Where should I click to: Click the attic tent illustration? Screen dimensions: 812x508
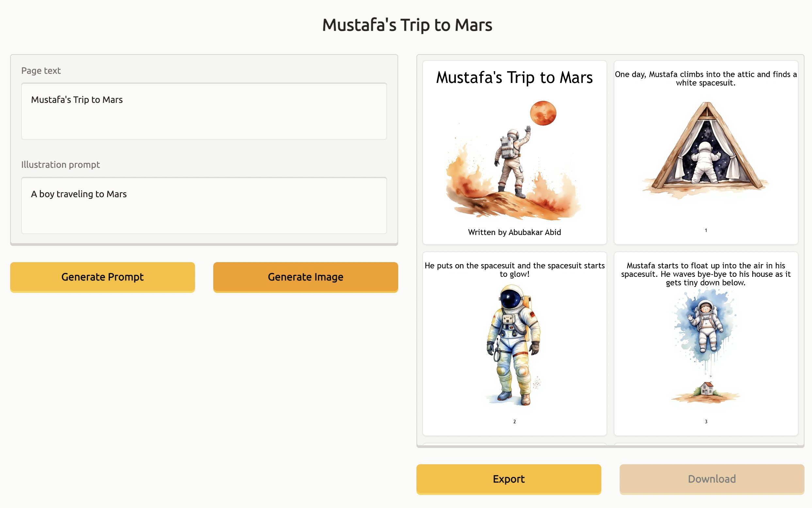pos(706,150)
